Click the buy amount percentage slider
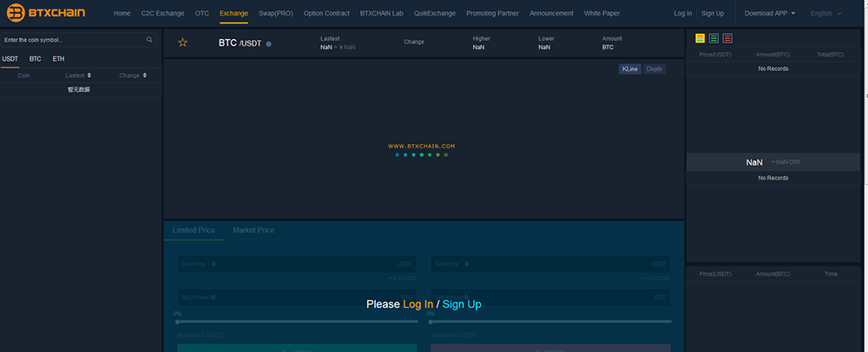The image size is (868, 352). [295, 321]
